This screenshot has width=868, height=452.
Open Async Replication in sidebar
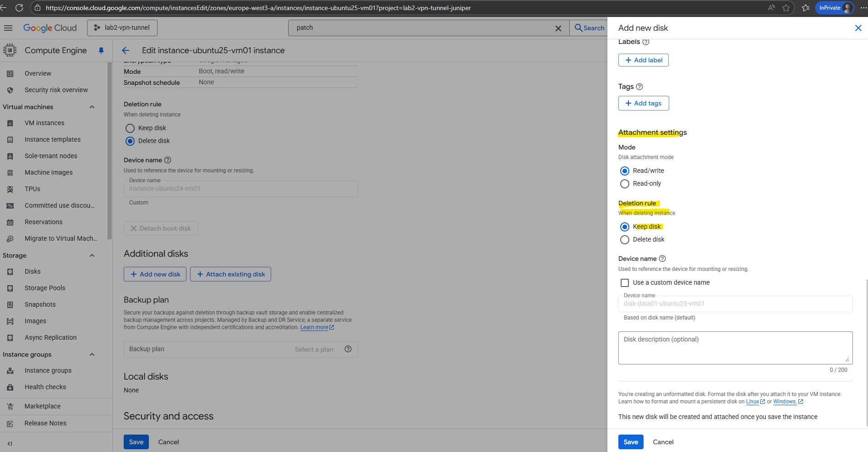coord(50,337)
